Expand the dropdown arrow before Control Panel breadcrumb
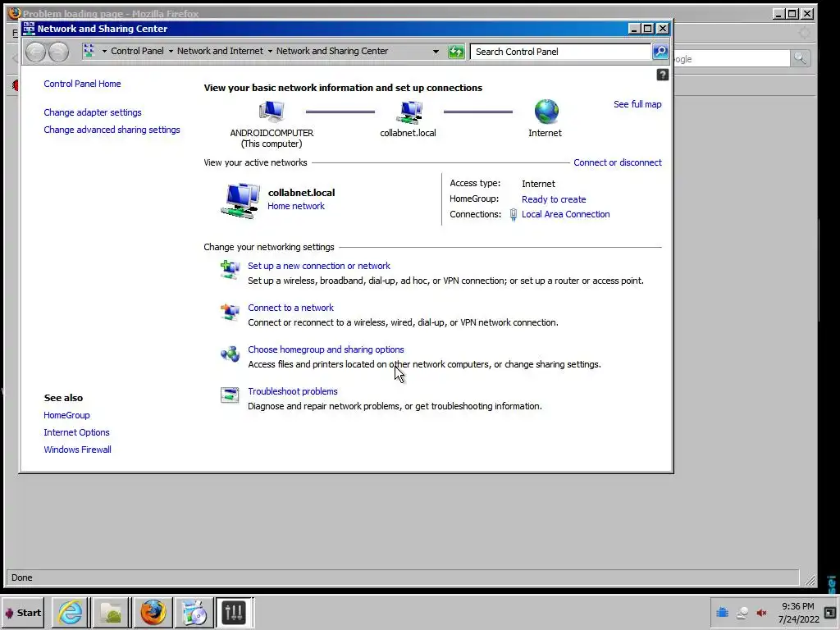 click(x=104, y=52)
